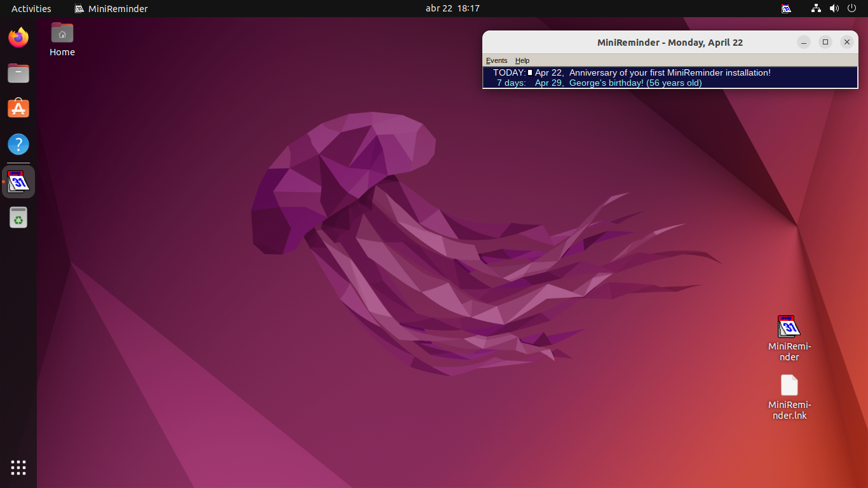Open the clock and calendar panel
Viewport: 868px width, 488px height.
point(452,8)
